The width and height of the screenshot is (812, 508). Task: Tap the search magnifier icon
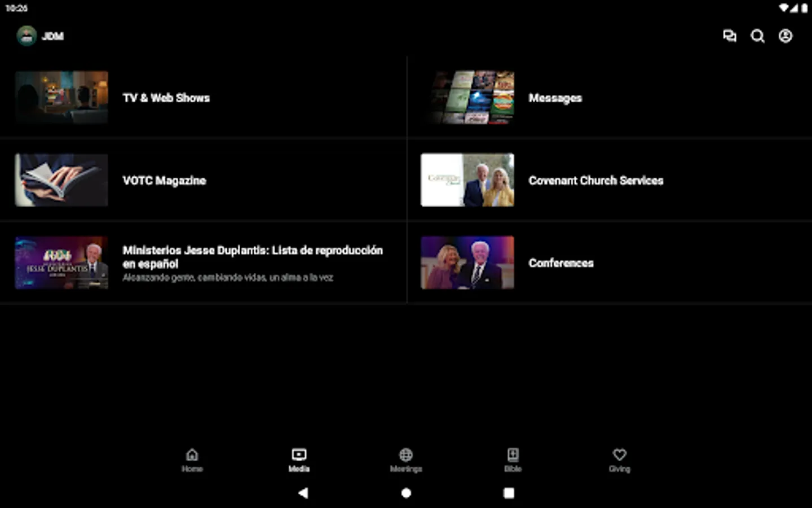point(757,36)
